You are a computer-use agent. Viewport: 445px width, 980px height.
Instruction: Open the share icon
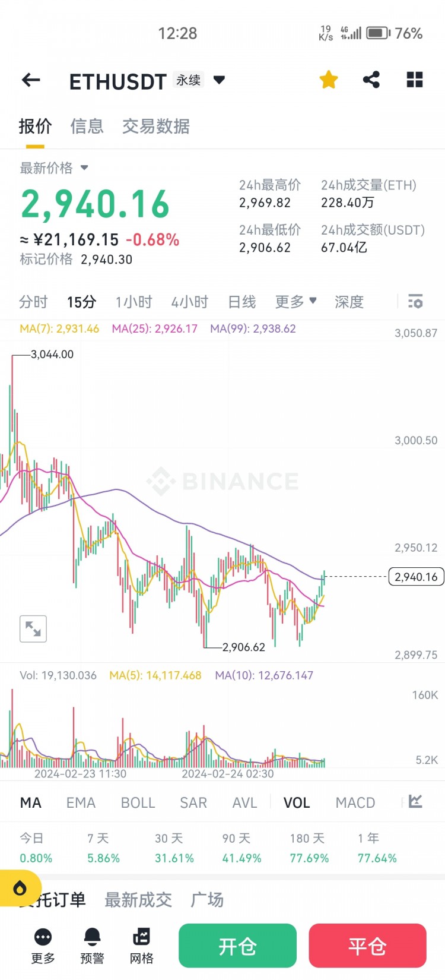371,80
